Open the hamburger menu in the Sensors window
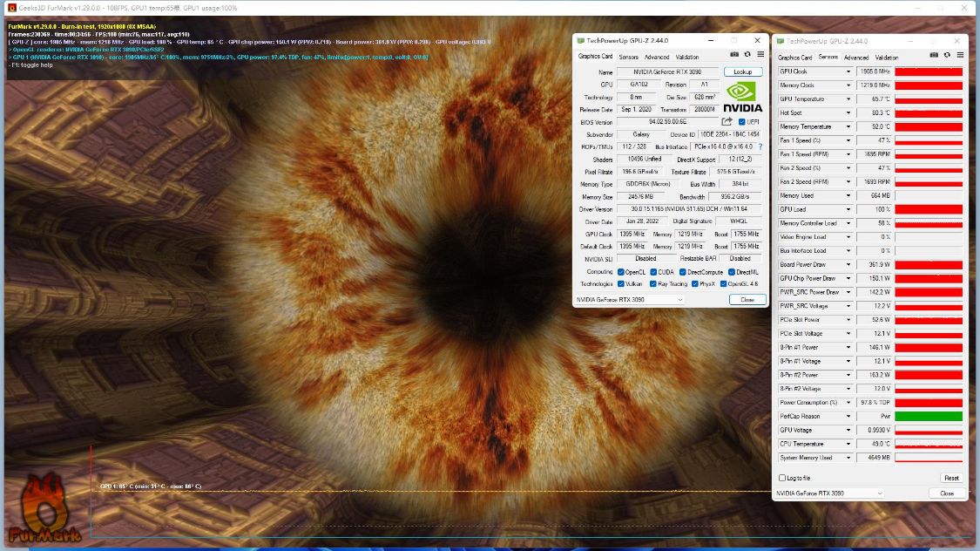The image size is (980, 551). [x=959, y=55]
